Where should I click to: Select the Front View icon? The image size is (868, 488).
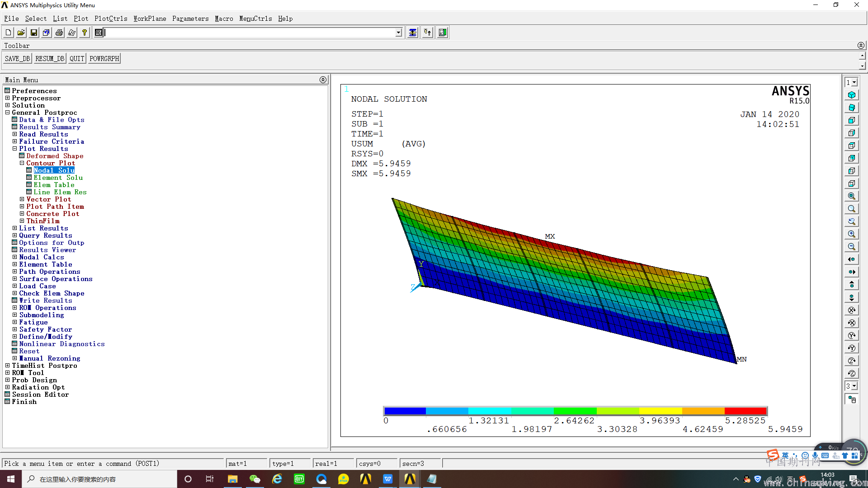pos(852,120)
